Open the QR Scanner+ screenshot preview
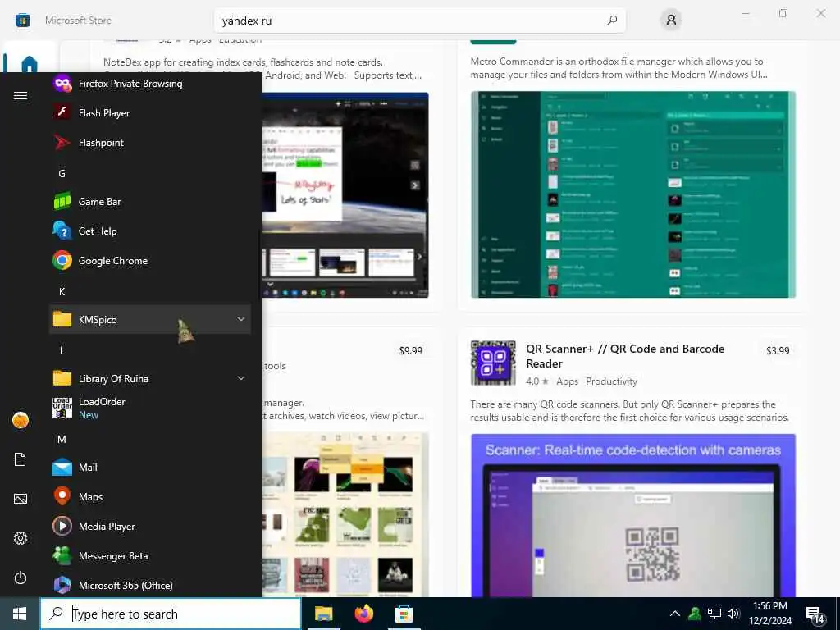Image resolution: width=840 pixels, height=630 pixels. pyautogui.click(x=633, y=515)
